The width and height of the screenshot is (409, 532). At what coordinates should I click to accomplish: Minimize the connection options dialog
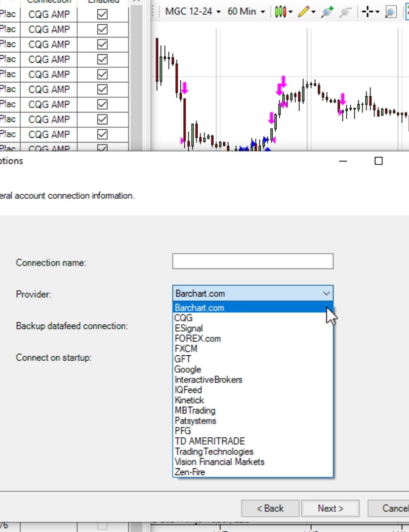(343, 161)
